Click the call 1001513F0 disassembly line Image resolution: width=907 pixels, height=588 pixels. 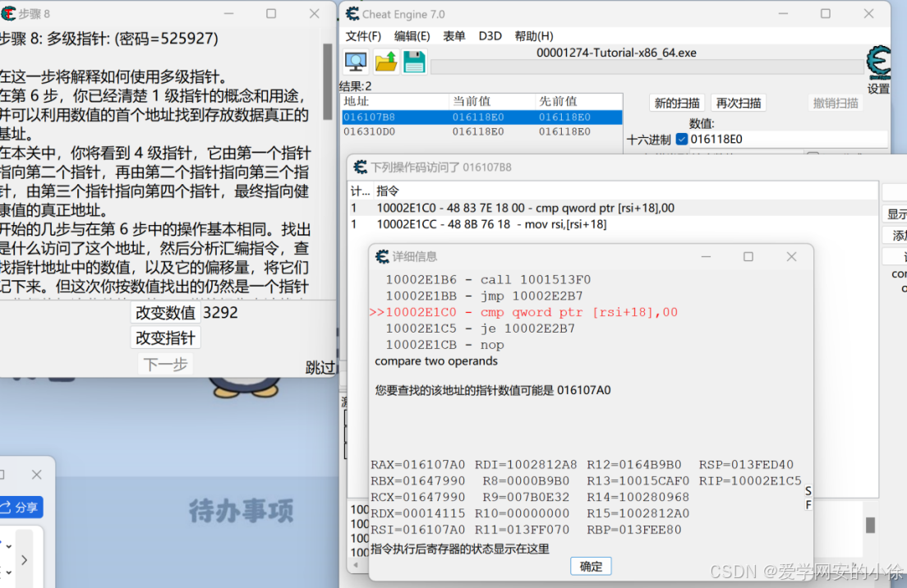tap(488, 280)
